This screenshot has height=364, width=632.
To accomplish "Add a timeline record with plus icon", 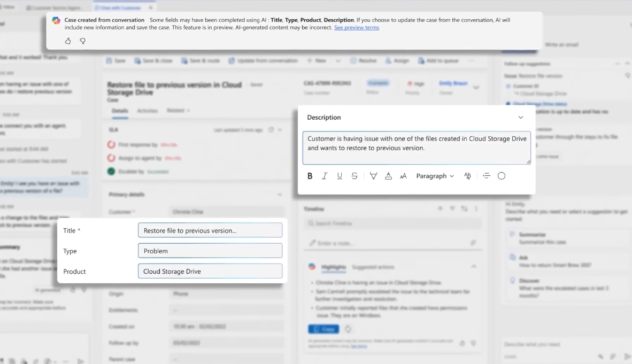I will pos(440,208).
